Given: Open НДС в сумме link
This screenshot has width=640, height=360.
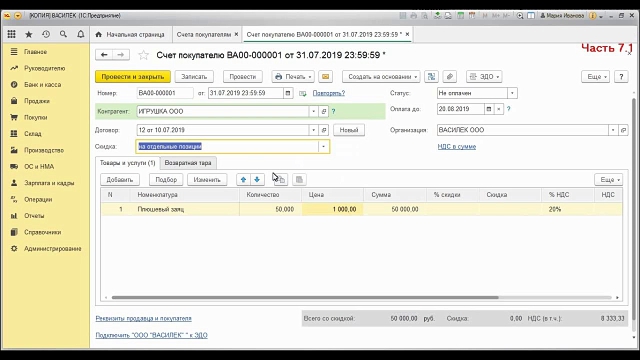Looking at the screenshot, I should click(x=457, y=147).
